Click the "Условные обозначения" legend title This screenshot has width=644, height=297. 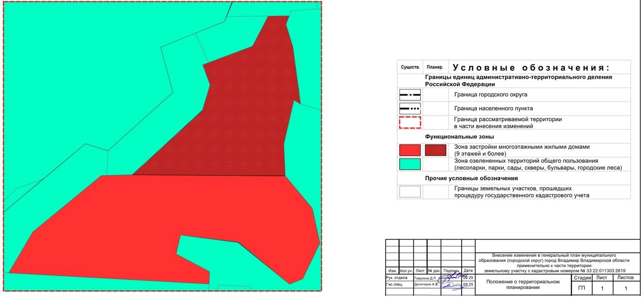point(531,67)
